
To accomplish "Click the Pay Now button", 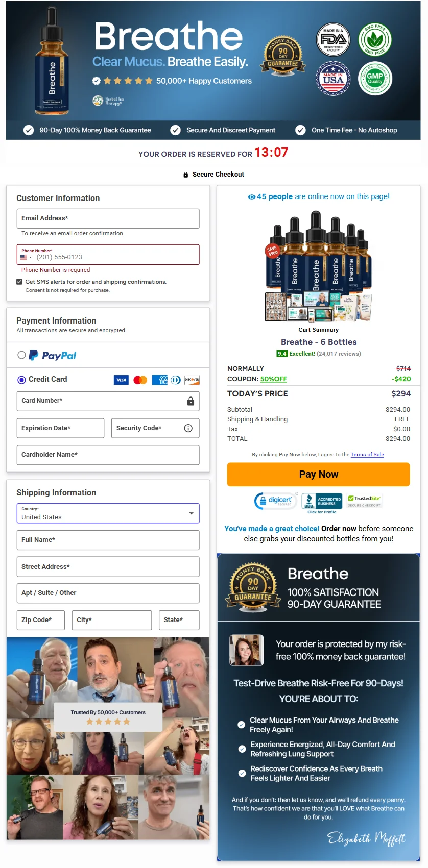I will tap(318, 474).
